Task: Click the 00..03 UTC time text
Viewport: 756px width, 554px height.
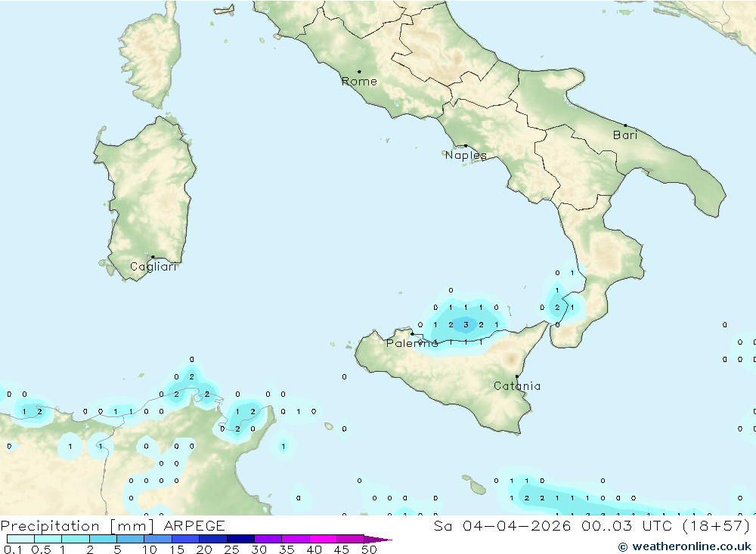Action: 627,526
